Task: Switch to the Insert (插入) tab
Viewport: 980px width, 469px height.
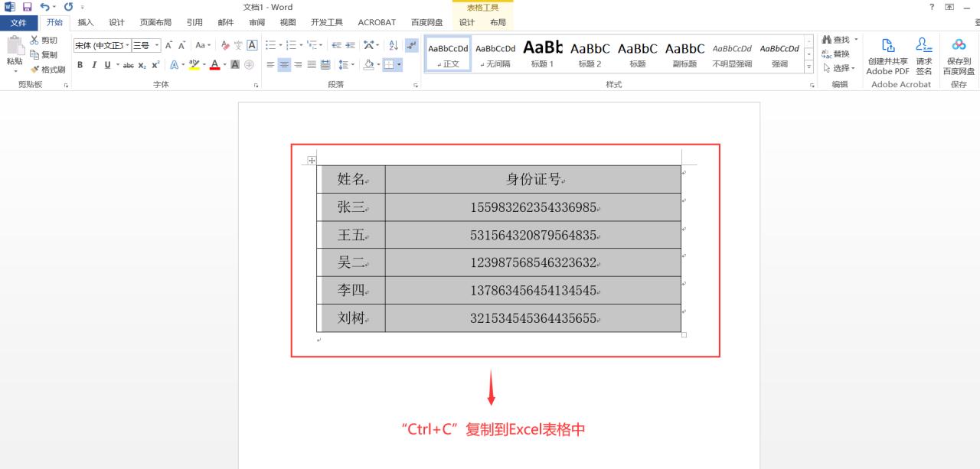Action: (x=86, y=22)
